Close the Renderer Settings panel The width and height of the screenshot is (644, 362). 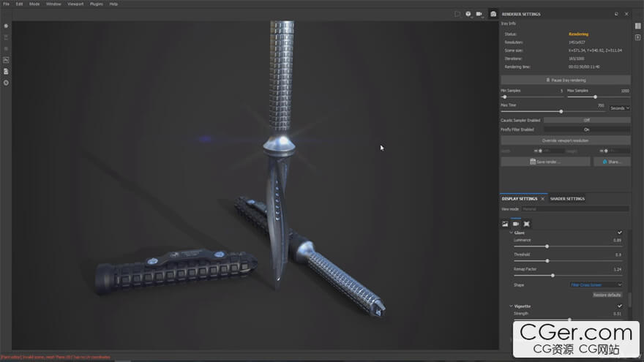click(626, 14)
